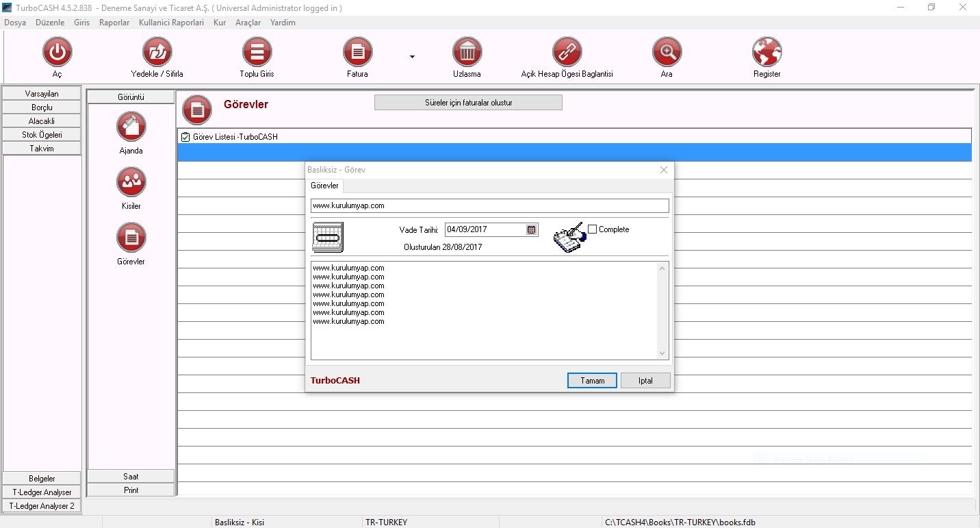980x528 pixels.
Task: Click the Tamam button
Action: (593, 381)
